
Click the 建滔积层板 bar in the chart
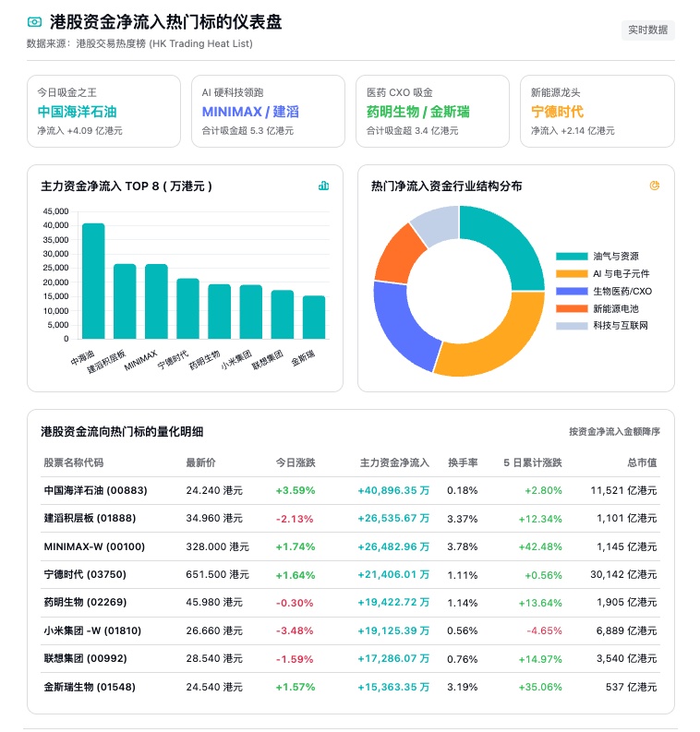(125, 301)
